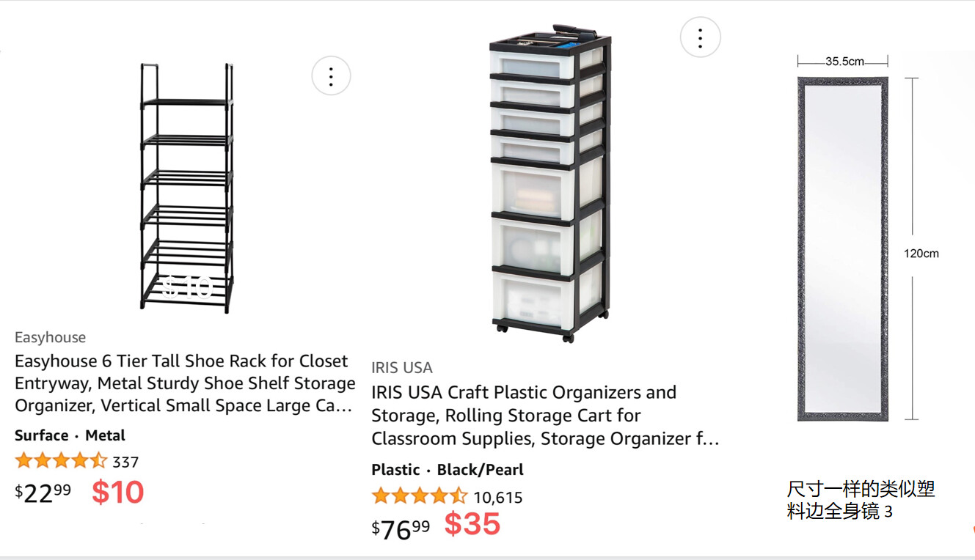975x560 pixels.
Task: Select the black metal shoe rack image
Action: tap(187, 188)
